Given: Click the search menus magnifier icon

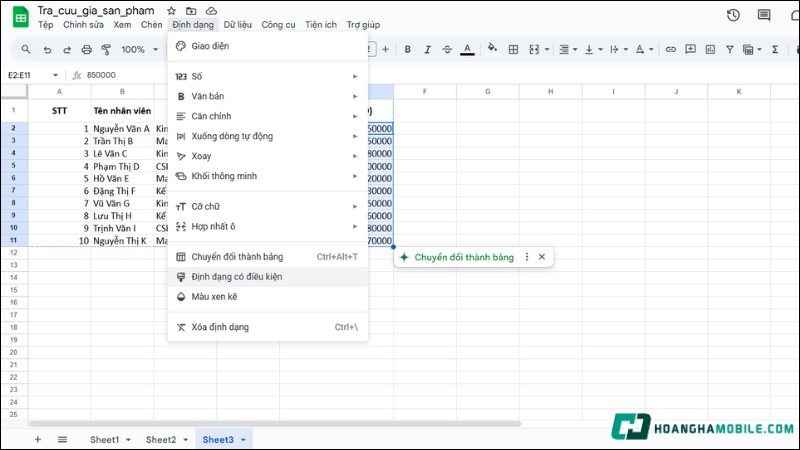Looking at the screenshot, I should click(x=26, y=49).
